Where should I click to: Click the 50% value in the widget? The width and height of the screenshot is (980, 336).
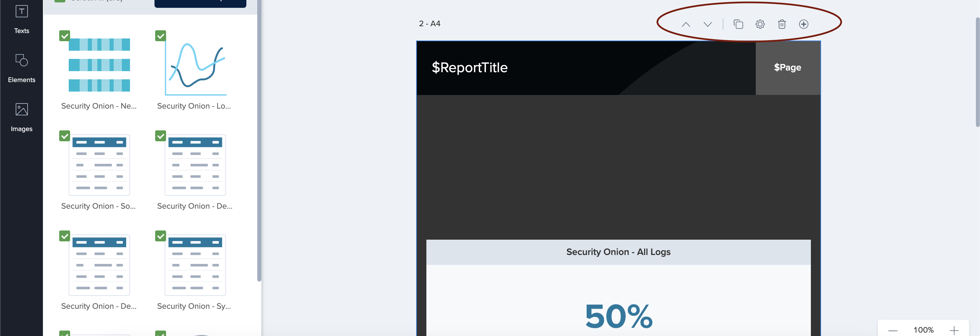pos(619,316)
